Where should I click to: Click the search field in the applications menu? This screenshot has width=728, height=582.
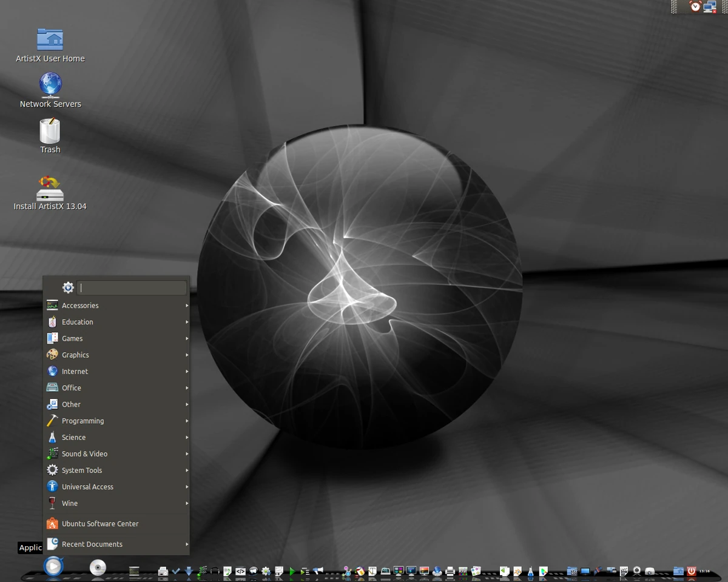click(x=132, y=287)
